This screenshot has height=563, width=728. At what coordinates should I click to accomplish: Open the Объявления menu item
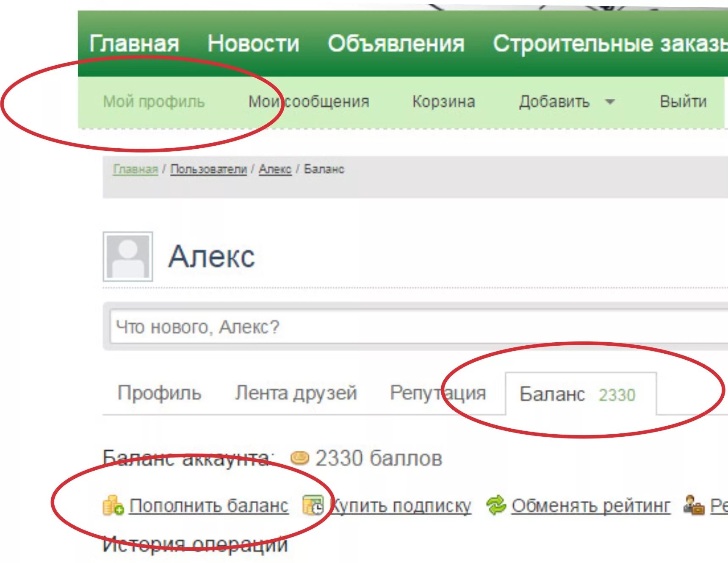(x=396, y=44)
